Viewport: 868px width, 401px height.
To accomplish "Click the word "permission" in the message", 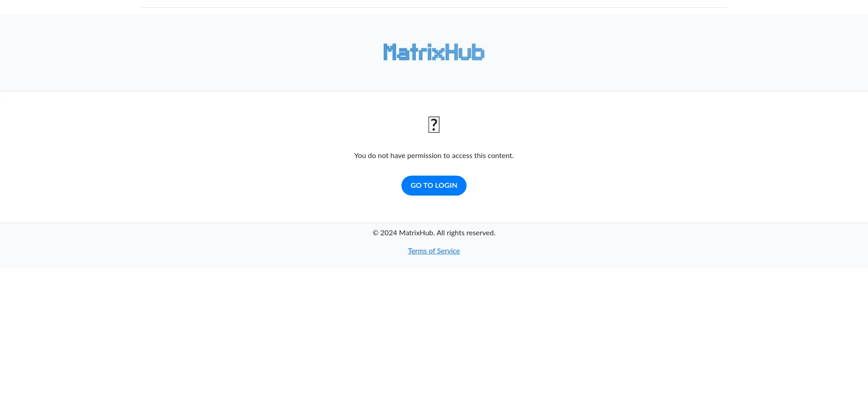I will tap(424, 156).
